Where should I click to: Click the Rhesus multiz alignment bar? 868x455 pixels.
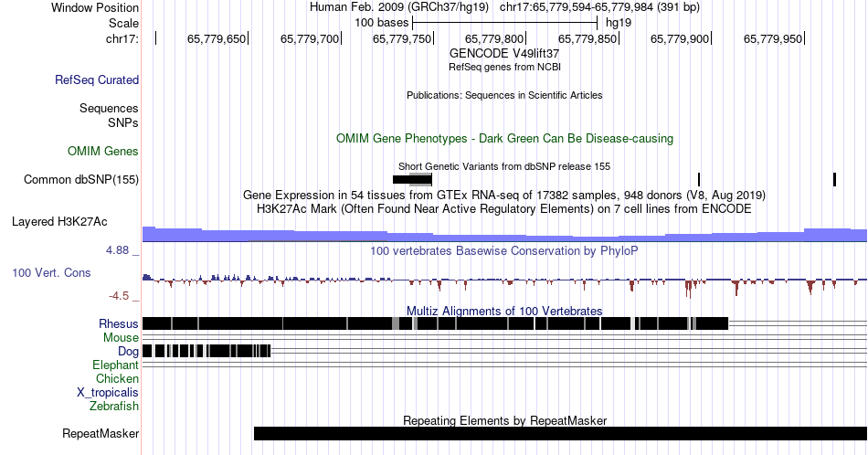[435, 323]
